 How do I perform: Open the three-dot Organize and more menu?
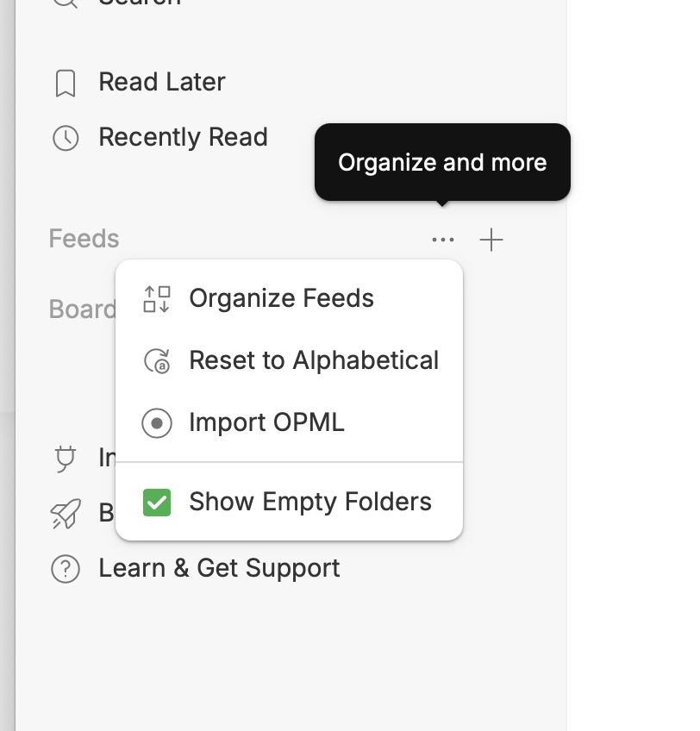click(442, 241)
